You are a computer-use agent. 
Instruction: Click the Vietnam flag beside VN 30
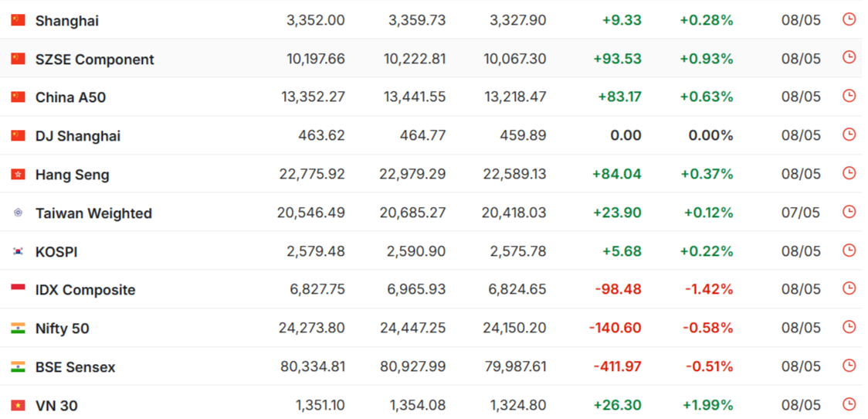[x=19, y=406]
